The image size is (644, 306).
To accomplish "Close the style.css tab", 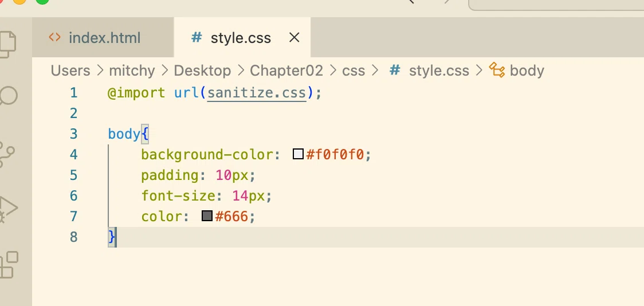I will [x=294, y=38].
